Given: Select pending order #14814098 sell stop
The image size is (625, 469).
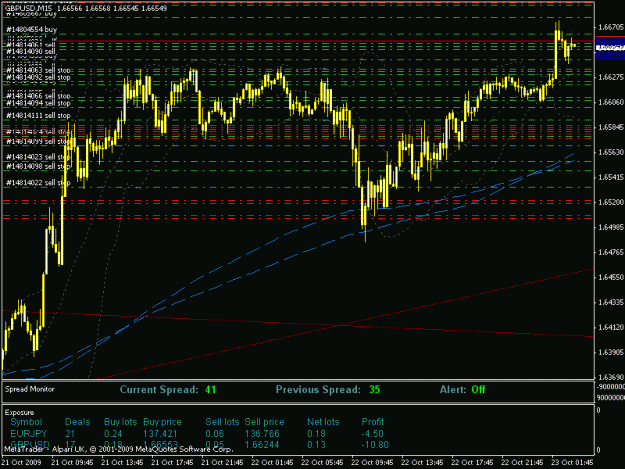Looking at the screenshot, I should pyautogui.click(x=38, y=166).
